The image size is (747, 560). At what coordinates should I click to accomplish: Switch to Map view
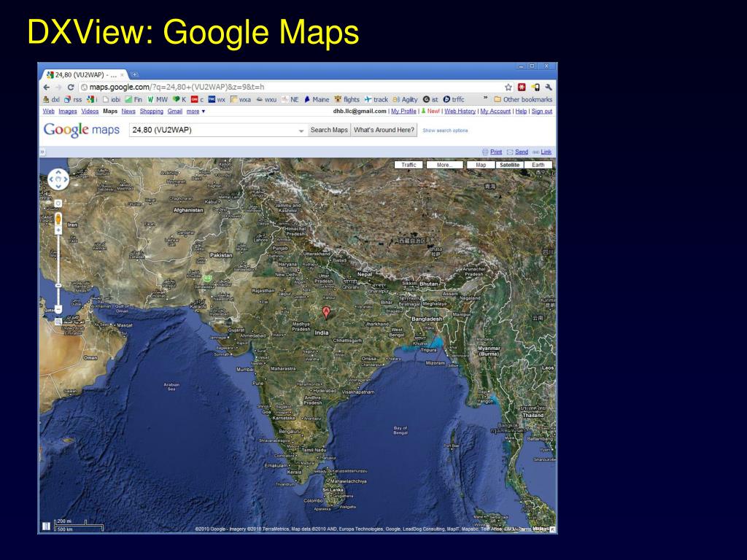(481, 165)
